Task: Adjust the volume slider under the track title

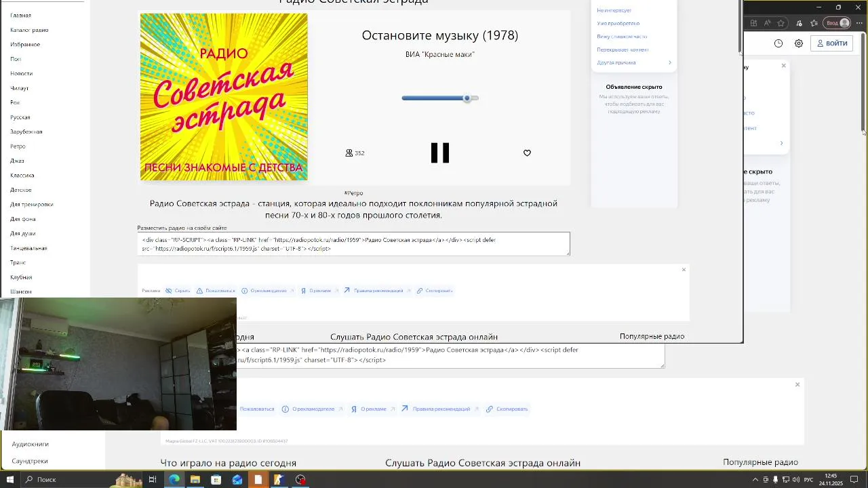Action: pyautogui.click(x=440, y=98)
